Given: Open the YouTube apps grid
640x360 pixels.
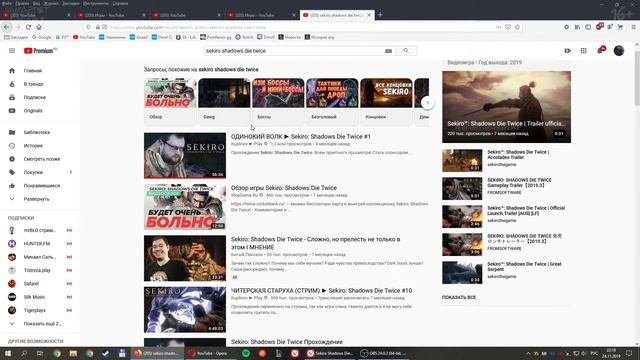Looking at the screenshot, I should pyautogui.click(x=584, y=51).
